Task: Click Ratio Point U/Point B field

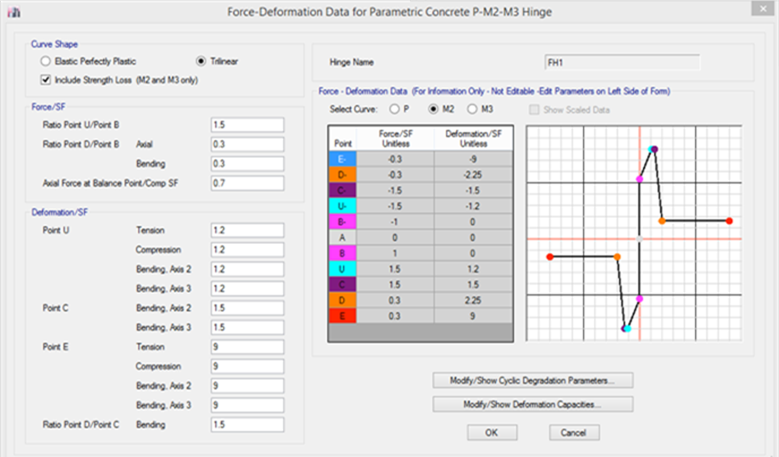Action: pyautogui.click(x=247, y=125)
